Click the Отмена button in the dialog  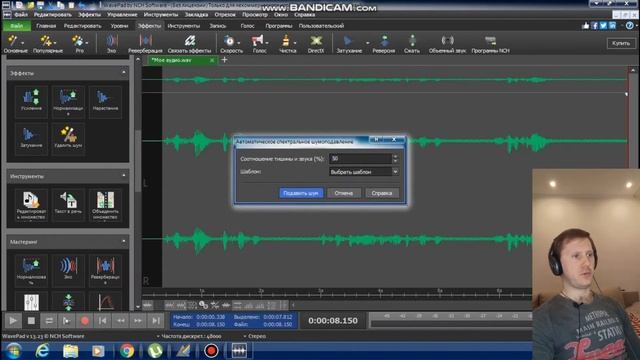point(344,193)
